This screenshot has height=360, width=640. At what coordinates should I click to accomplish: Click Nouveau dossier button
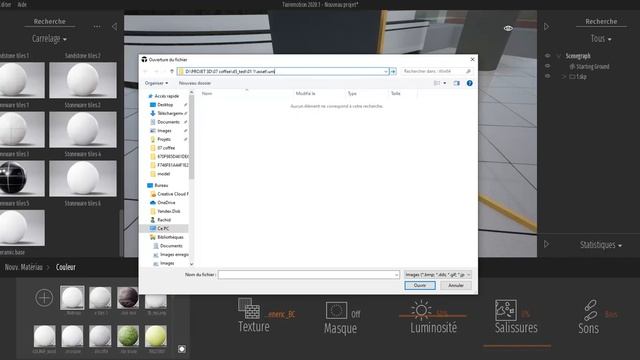(x=195, y=83)
